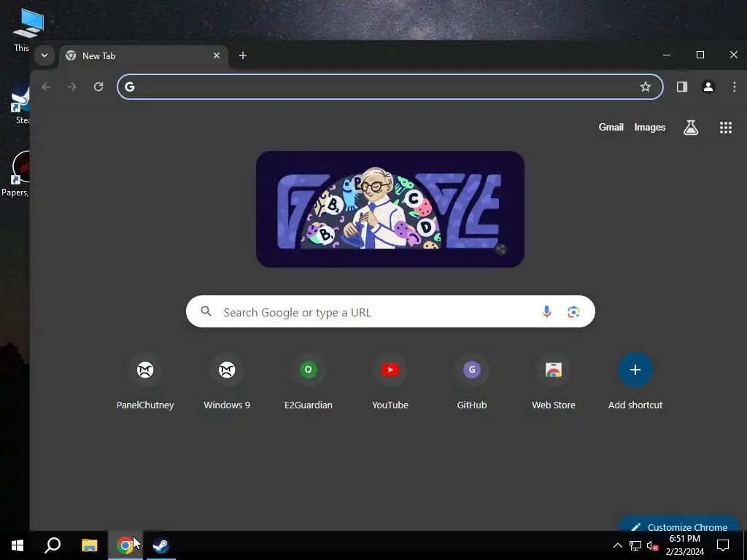747x560 pixels.
Task: Click the browser back arrow
Action: pos(46,87)
